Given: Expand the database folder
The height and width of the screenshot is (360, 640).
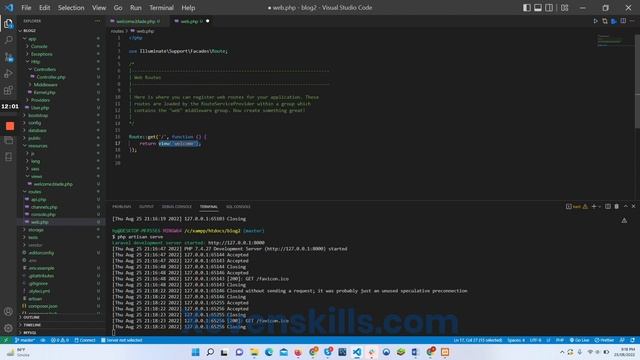Looking at the screenshot, I should (37, 131).
